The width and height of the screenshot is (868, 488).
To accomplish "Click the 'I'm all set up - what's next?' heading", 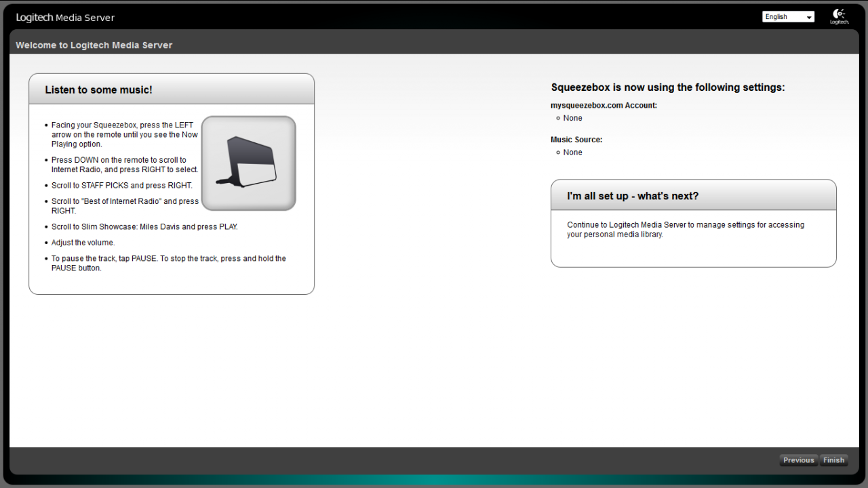I will click(633, 196).
